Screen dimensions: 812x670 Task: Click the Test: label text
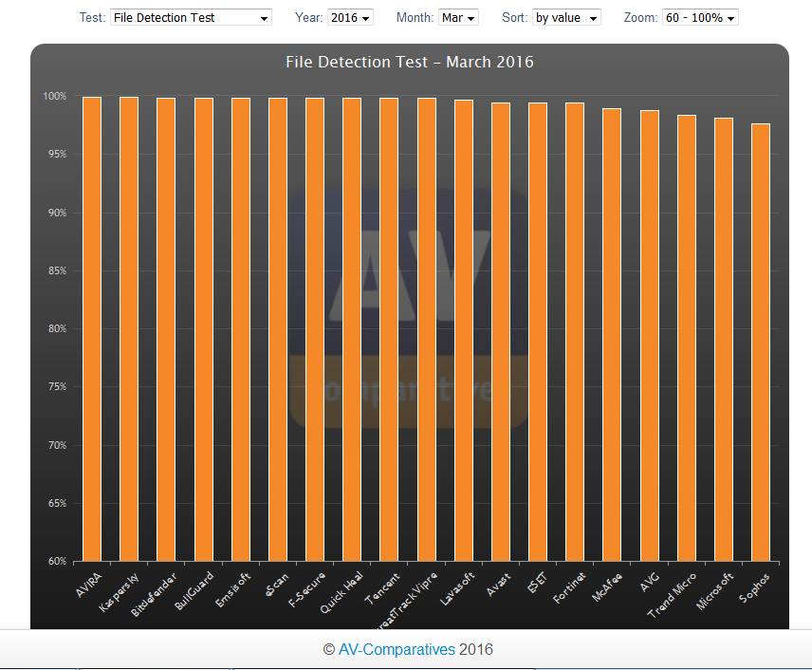(x=92, y=18)
